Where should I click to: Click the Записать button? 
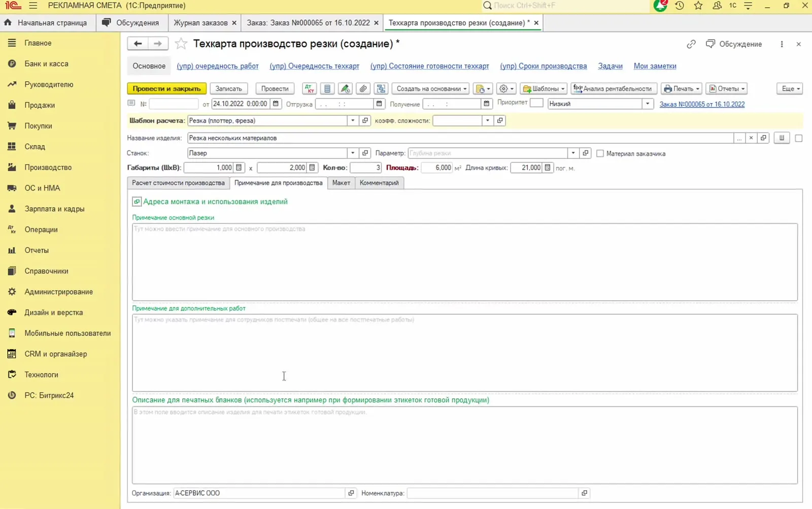(x=228, y=88)
